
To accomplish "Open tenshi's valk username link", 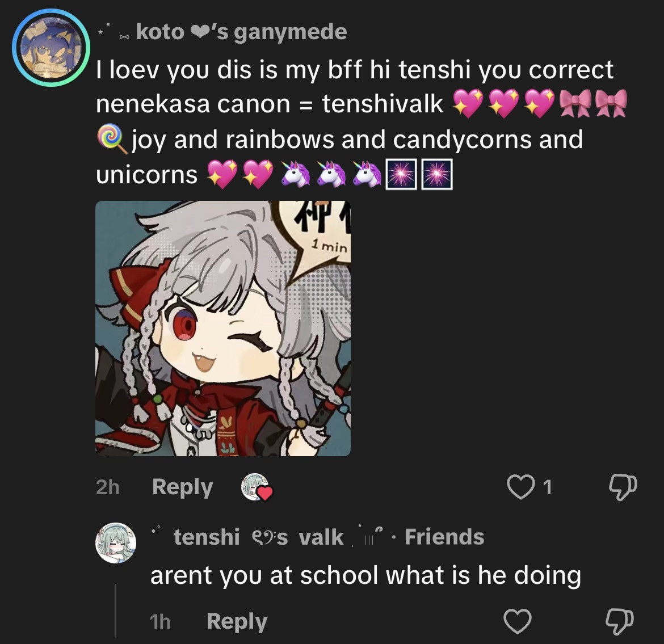I will tap(258, 537).
